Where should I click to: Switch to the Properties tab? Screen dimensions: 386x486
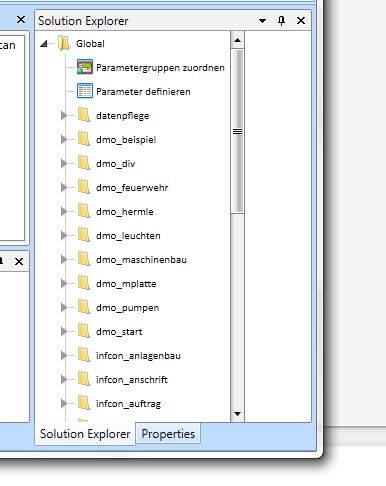click(x=168, y=434)
